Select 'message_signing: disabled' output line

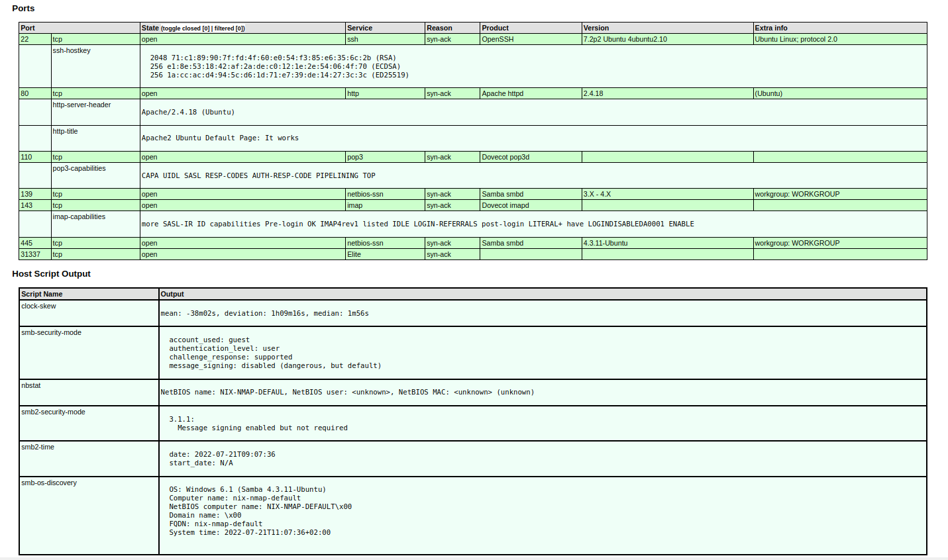(275, 365)
